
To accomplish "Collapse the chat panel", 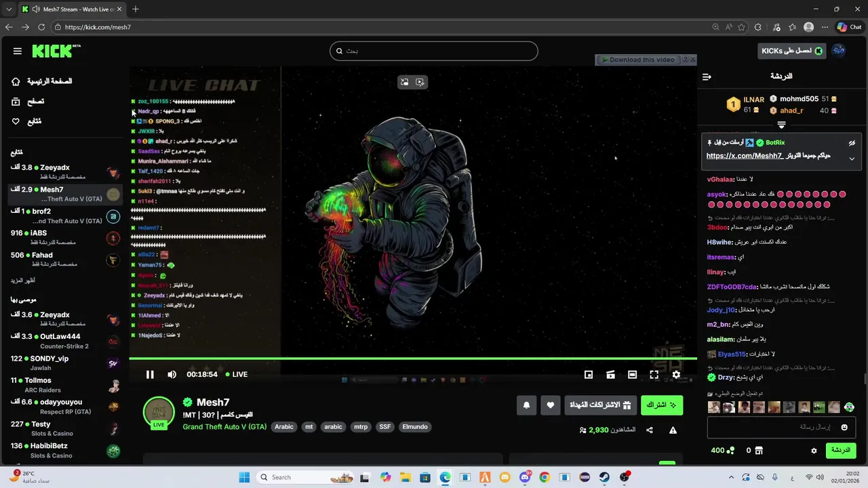I will point(707,77).
